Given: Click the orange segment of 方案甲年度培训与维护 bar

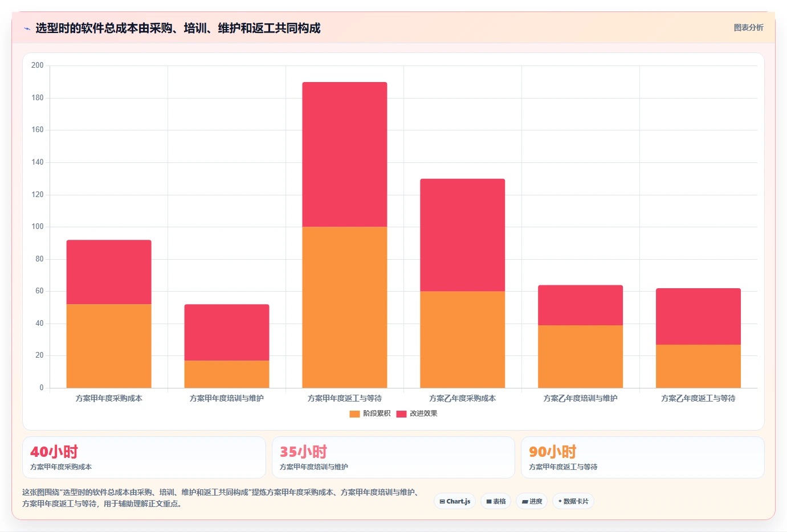Looking at the screenshot, I should click(227, 374).
